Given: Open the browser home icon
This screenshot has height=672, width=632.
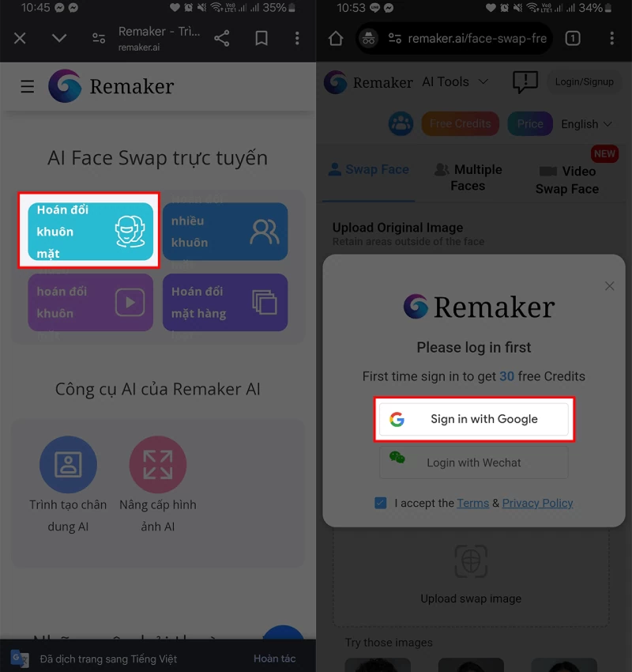Looking at the screenshot, I should (x=336, y=39).
